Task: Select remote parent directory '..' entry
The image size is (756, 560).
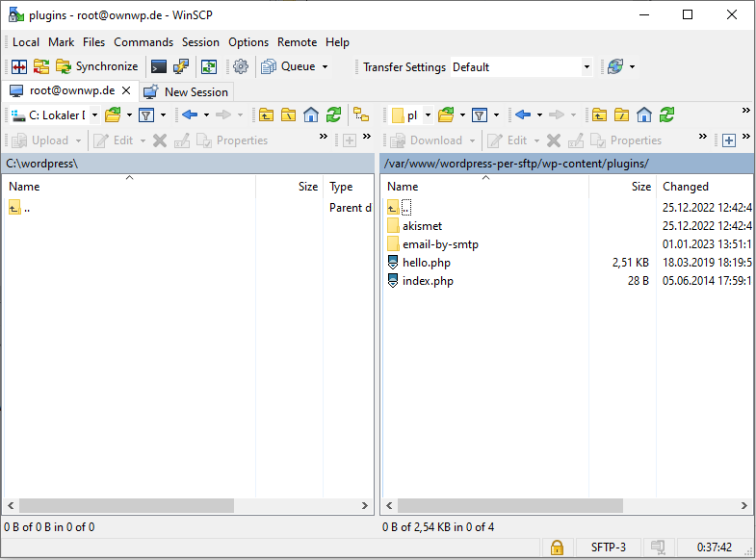Action: click(400, 208)
